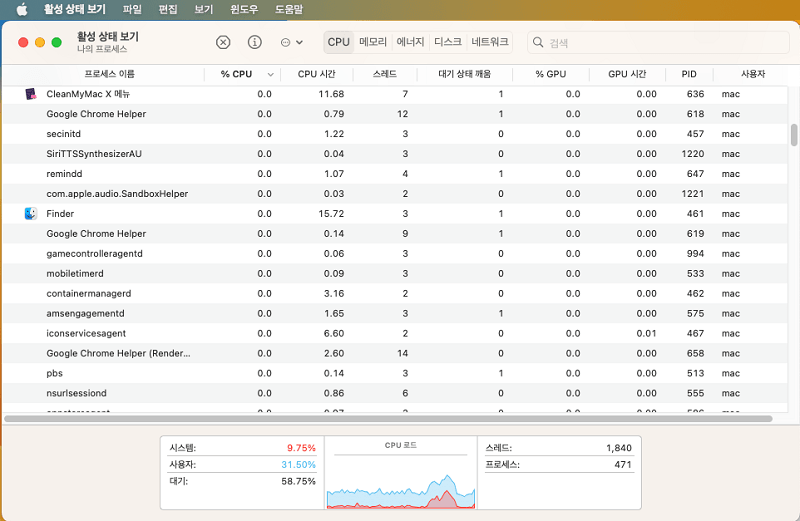Sort by GPU 시간 column
Image resolution: width=800 pixels, height=521 pixels.
[x=627, y=74]
